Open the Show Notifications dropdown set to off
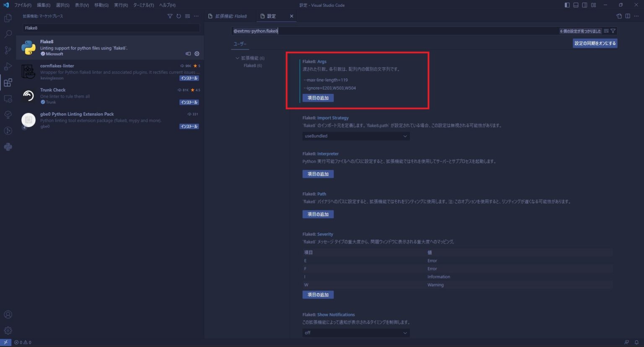Screen dimensions: 644x347 coord(356,332)
